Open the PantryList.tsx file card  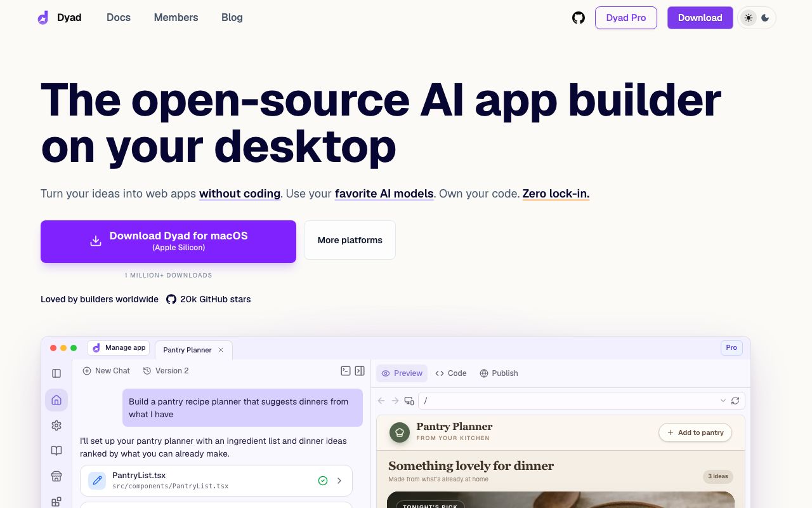pyautogui.click(x=216, y=481)
